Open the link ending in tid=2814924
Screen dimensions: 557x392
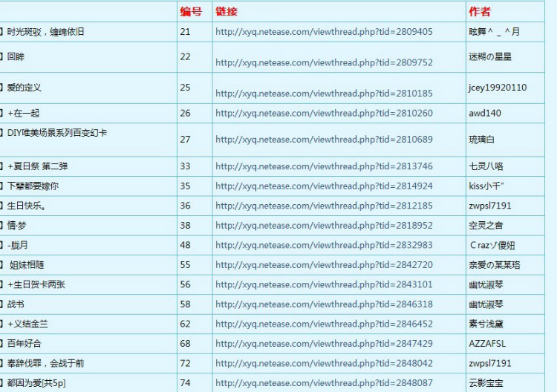(x=324, y=186)
